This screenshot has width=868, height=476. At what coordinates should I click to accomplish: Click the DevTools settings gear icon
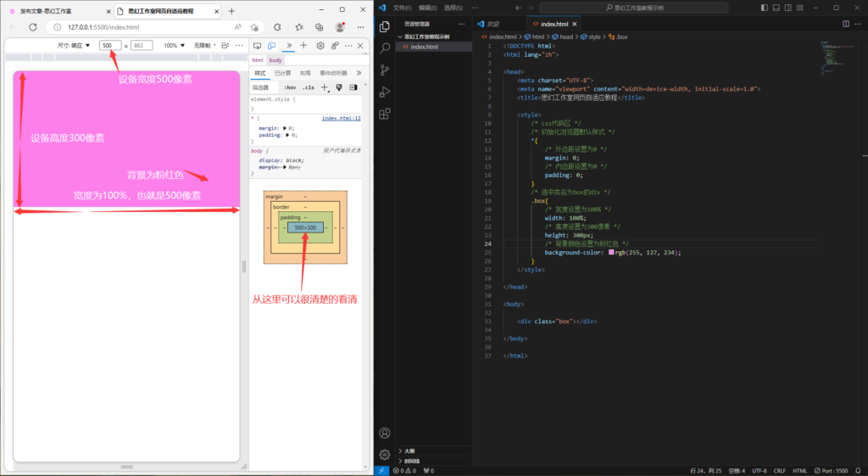pos(320,45)
